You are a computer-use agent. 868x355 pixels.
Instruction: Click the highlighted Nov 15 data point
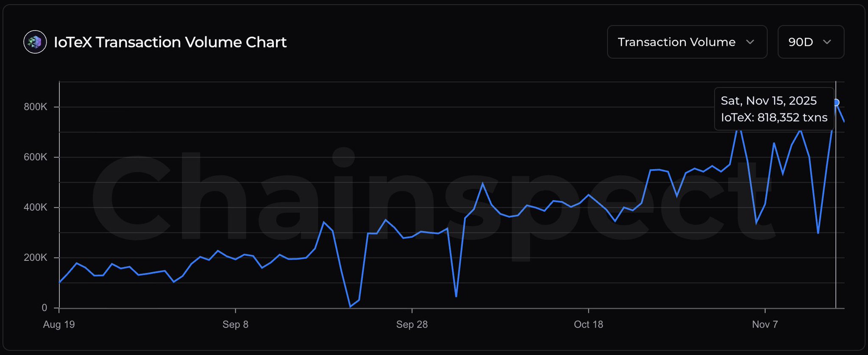tap(836, 102)
